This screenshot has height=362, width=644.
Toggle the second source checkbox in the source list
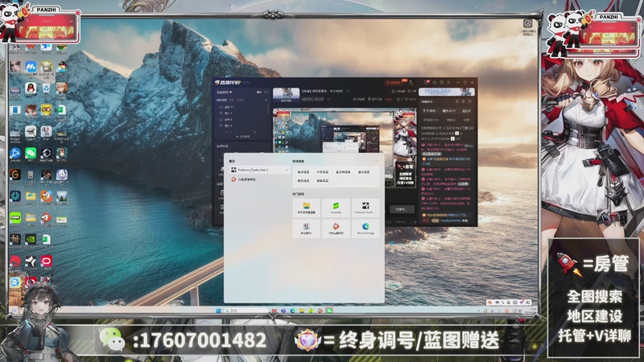[221, 113]
